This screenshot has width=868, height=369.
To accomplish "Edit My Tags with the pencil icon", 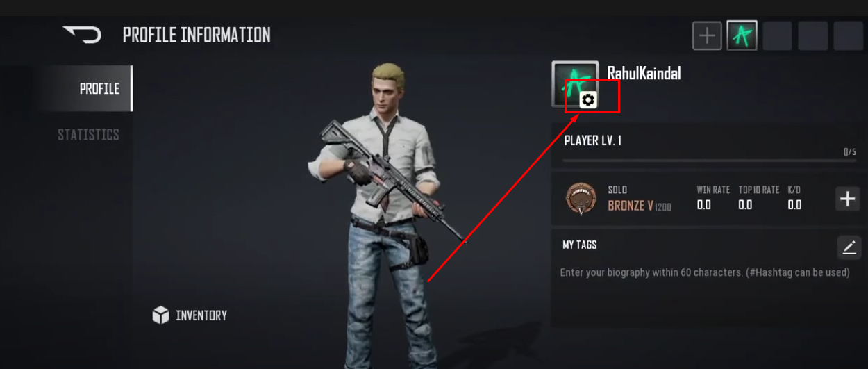I will (x=849, y=247).
